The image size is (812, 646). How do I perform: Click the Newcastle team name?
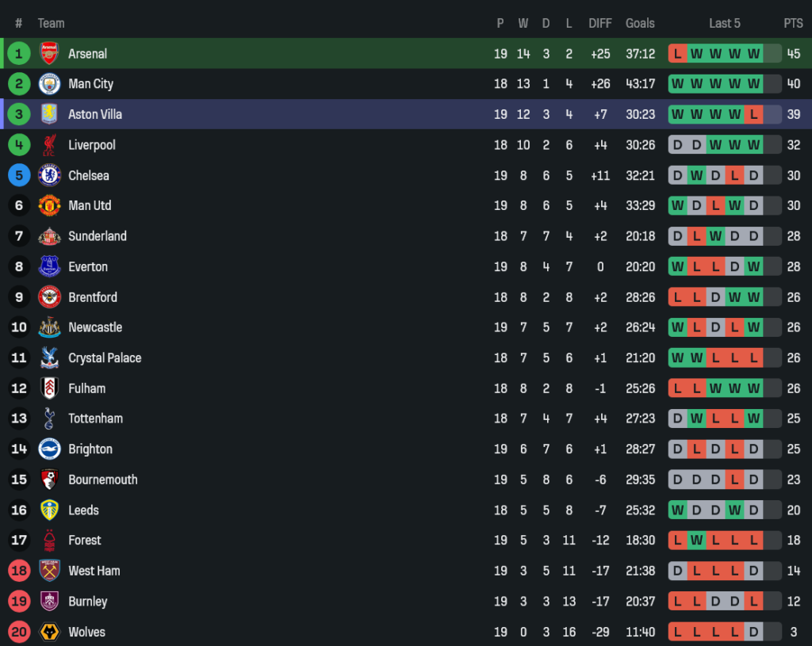click(x=95, y=327)
